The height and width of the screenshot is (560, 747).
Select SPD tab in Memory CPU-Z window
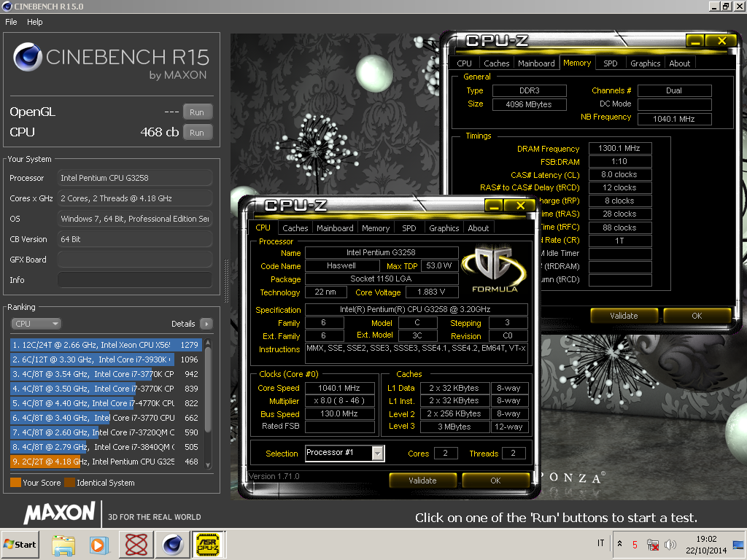[611, 63]
